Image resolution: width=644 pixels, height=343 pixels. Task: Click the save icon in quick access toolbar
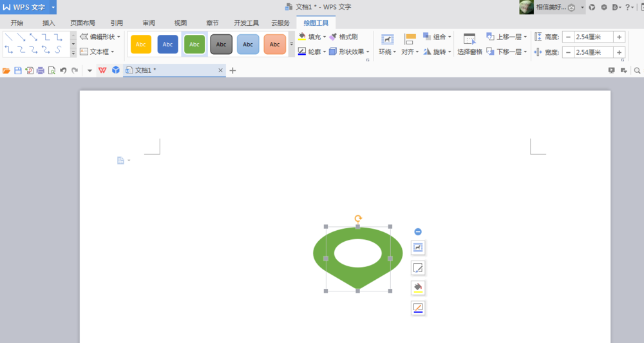18,70
